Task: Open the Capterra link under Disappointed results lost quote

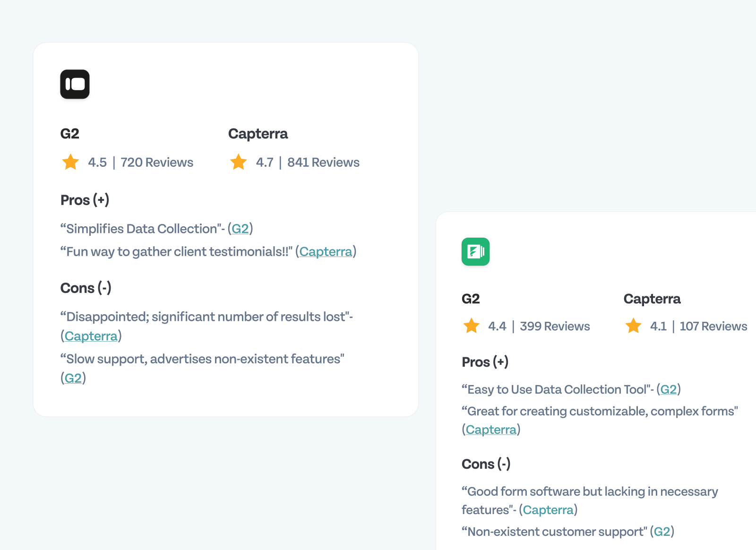Action: pyautogui.click(x=91, y=336)
